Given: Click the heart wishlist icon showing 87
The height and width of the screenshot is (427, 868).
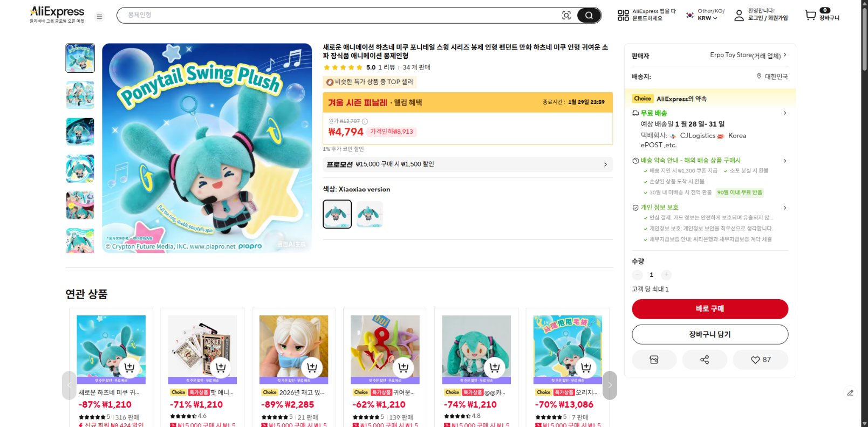Looking at the screenshot, I should click(x=761, y=360).
